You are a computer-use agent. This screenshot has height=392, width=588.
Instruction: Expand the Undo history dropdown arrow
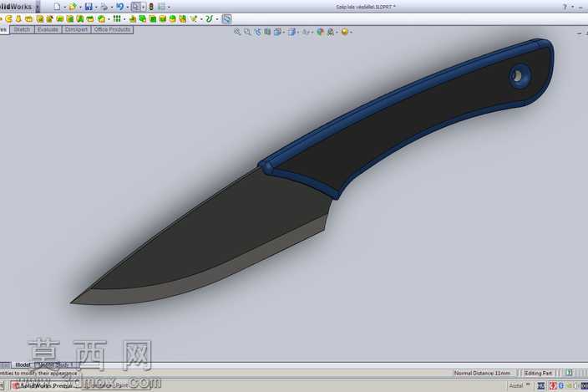(x=127, y=8)
